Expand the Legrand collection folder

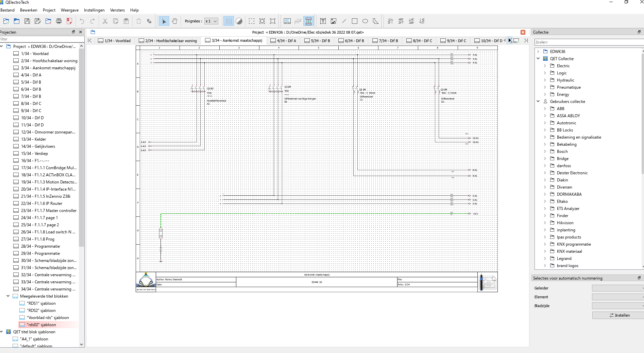545,259
